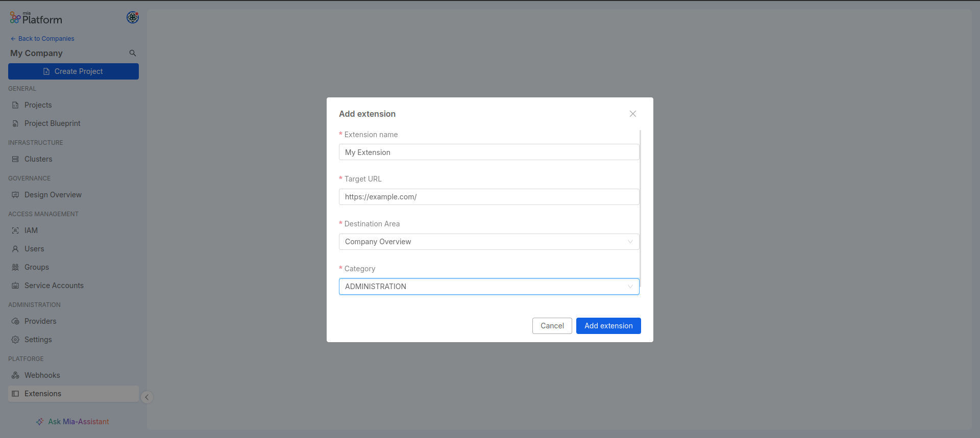
Task: Open the Settings menu item
Action: click(x=73, y=340)
